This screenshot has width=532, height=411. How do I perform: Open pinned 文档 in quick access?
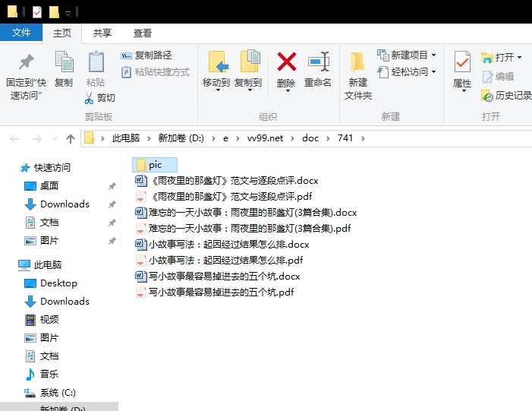(x=42, y=223)
